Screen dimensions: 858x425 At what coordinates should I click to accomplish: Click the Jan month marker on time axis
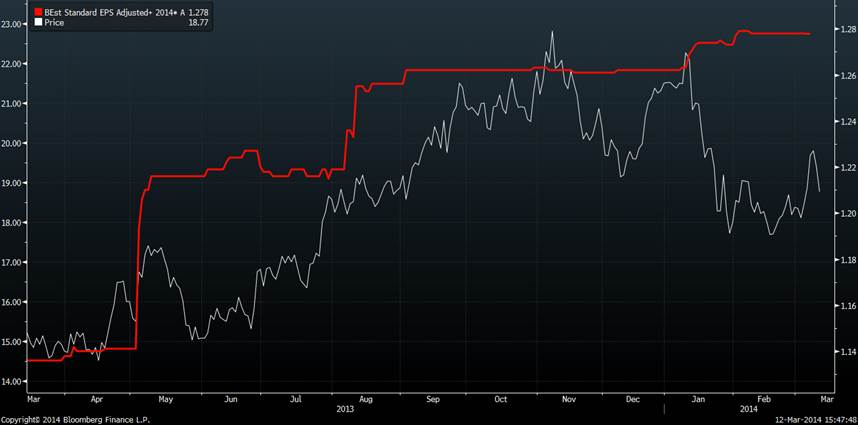point(698,398)
